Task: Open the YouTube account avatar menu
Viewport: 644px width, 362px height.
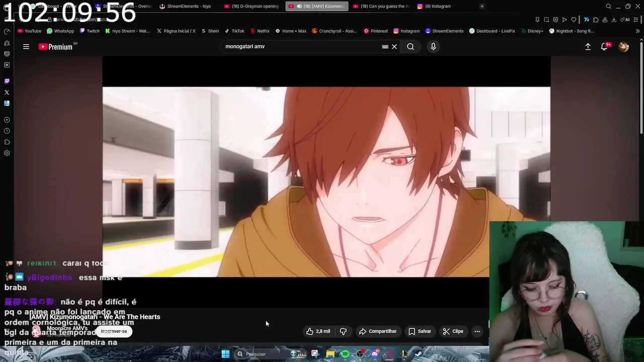Action: (623, 47)
